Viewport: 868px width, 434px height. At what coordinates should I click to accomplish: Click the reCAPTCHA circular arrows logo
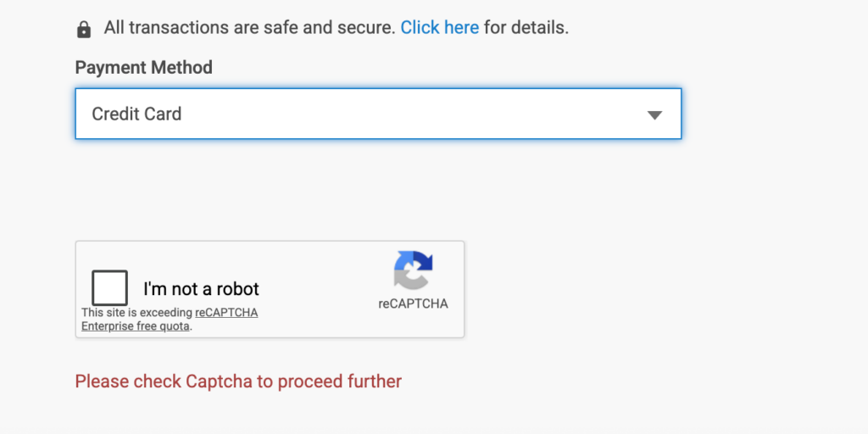(413, 270)
